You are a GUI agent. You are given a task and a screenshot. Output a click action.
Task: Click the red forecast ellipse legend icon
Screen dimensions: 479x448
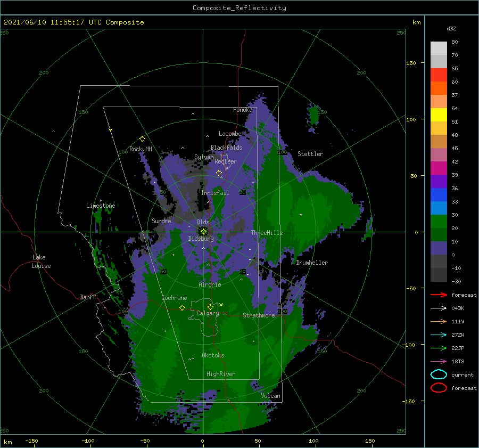(x=439, y=388)
